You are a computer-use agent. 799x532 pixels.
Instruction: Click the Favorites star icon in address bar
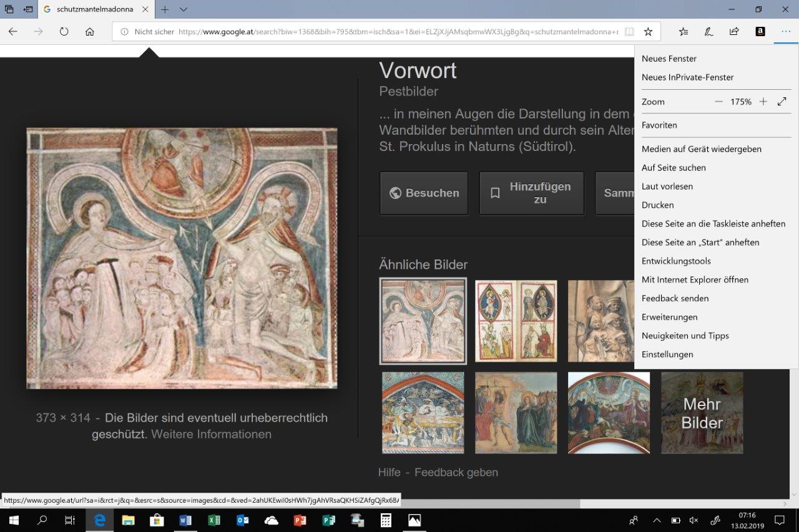(648, 32)
